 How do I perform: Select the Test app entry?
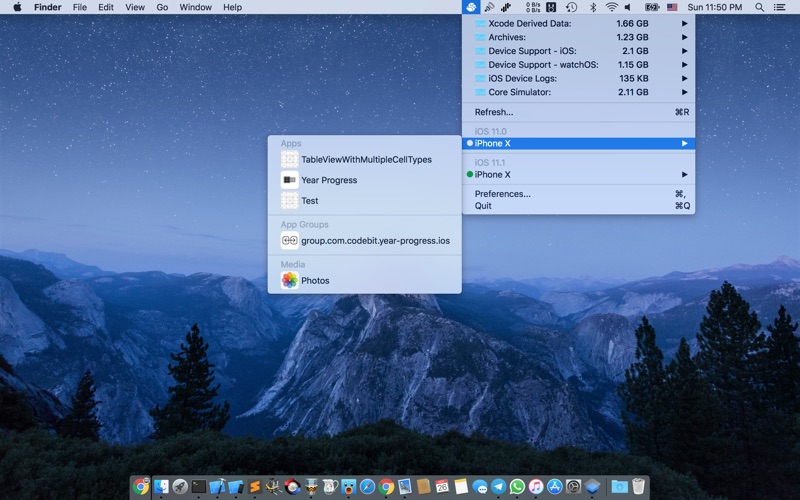pos(365,201)
